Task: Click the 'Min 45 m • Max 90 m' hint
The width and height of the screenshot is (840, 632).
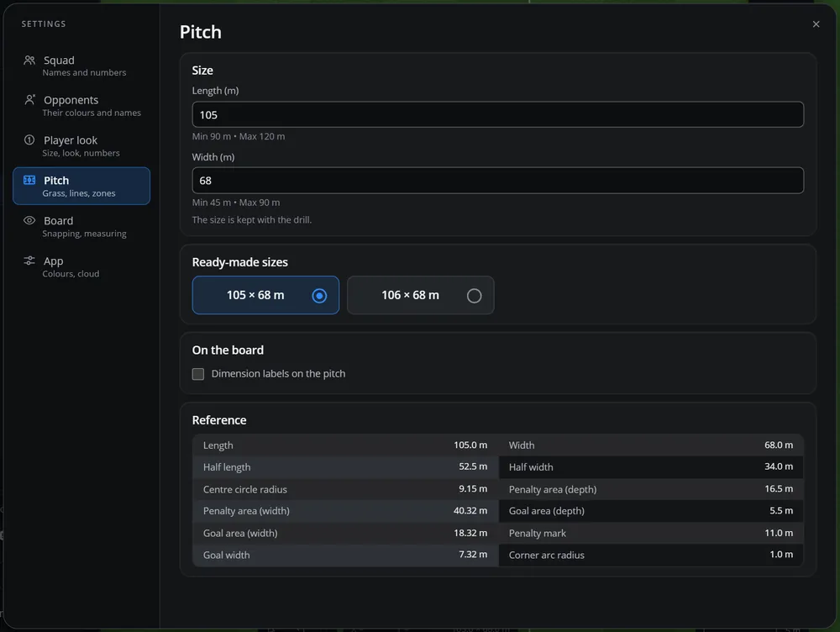Action: [236, 203]
